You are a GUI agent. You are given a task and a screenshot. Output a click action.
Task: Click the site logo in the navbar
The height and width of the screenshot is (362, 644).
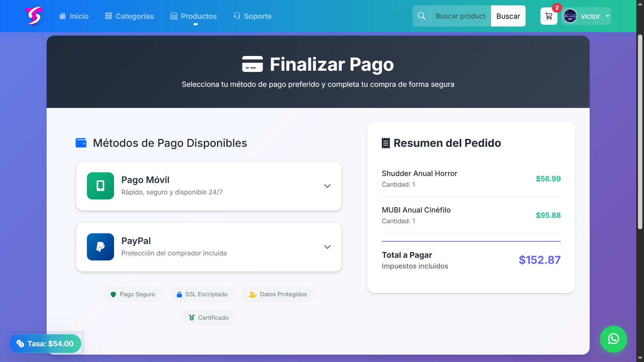[x=34, y=16]
